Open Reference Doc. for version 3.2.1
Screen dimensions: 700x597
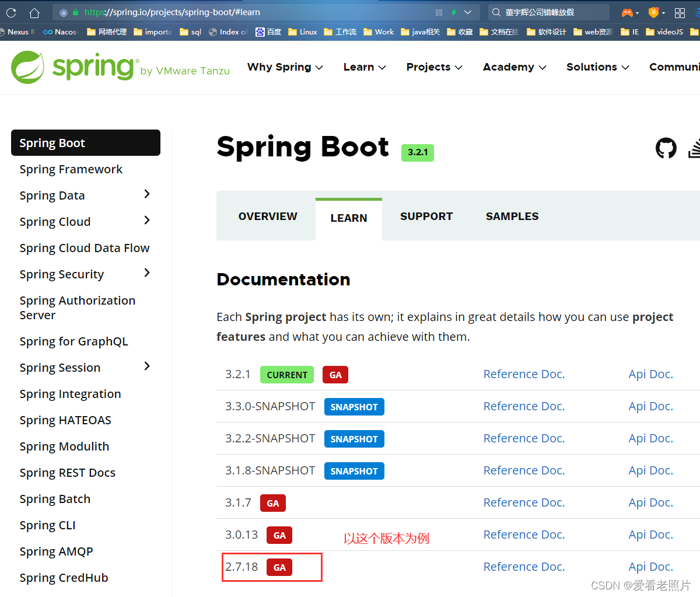coord(524,374)
